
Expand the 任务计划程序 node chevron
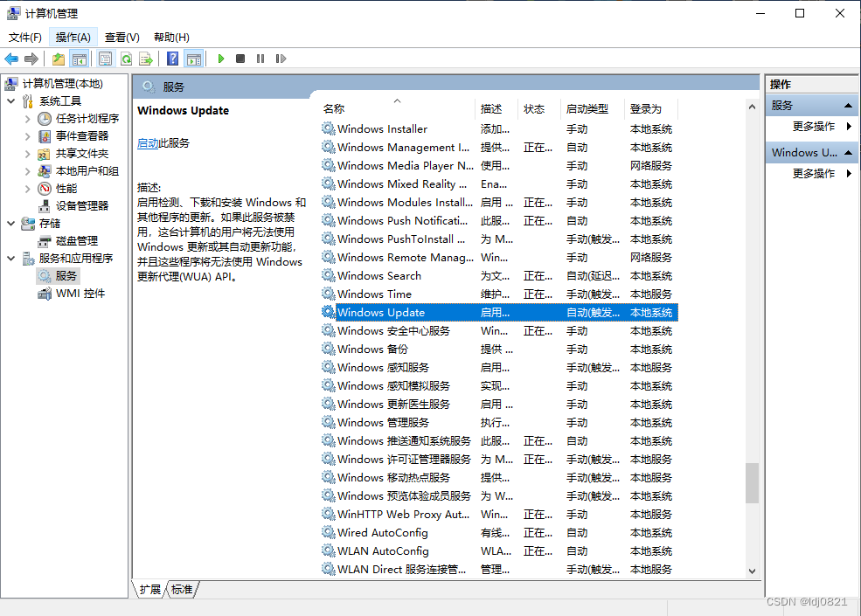coord(27,119)
